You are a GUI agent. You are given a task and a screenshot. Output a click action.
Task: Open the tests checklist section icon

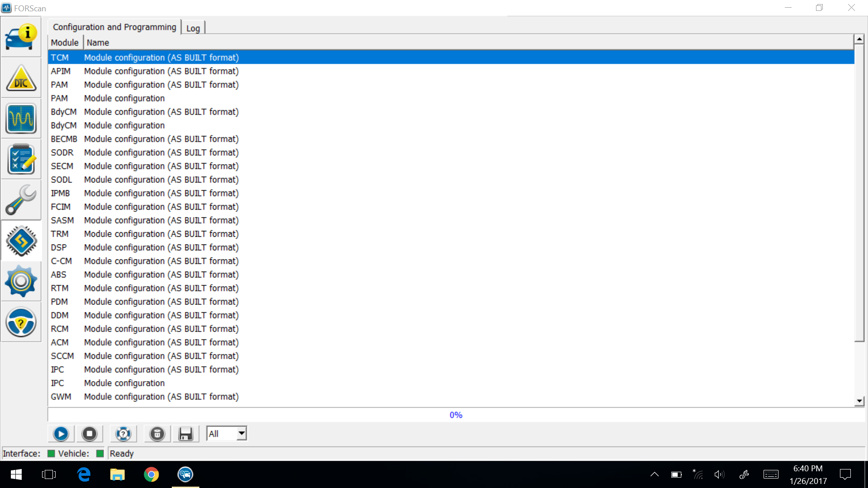(x=21, y=159)
